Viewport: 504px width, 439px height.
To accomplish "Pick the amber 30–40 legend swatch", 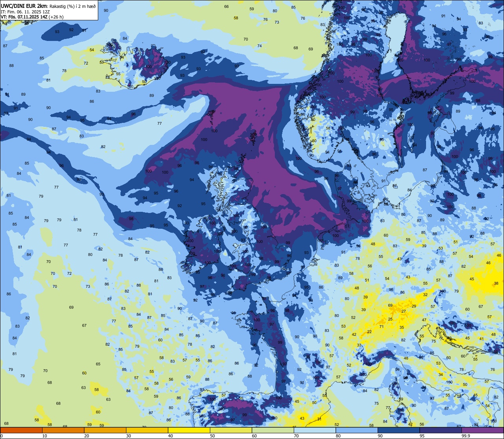I will pos(147,430).
